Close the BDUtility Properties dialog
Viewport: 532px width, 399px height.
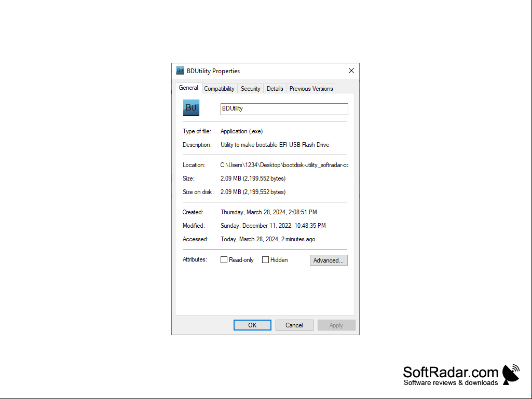[351, 71]
